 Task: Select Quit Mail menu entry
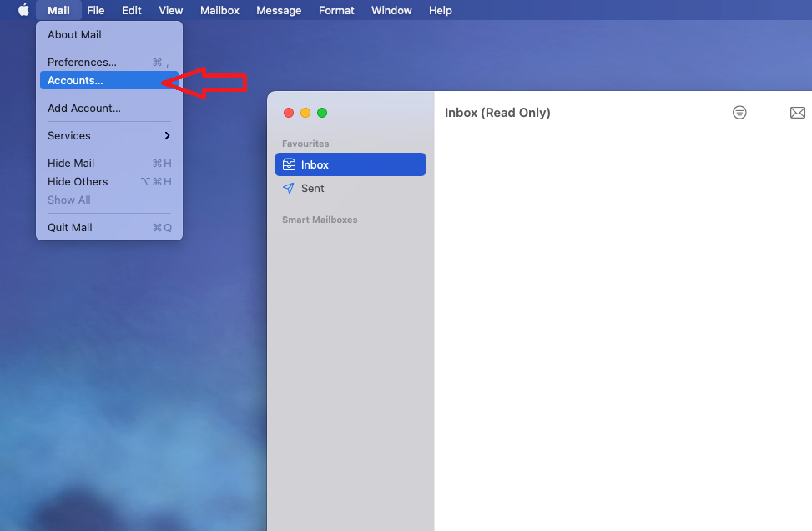coord(109,227)
